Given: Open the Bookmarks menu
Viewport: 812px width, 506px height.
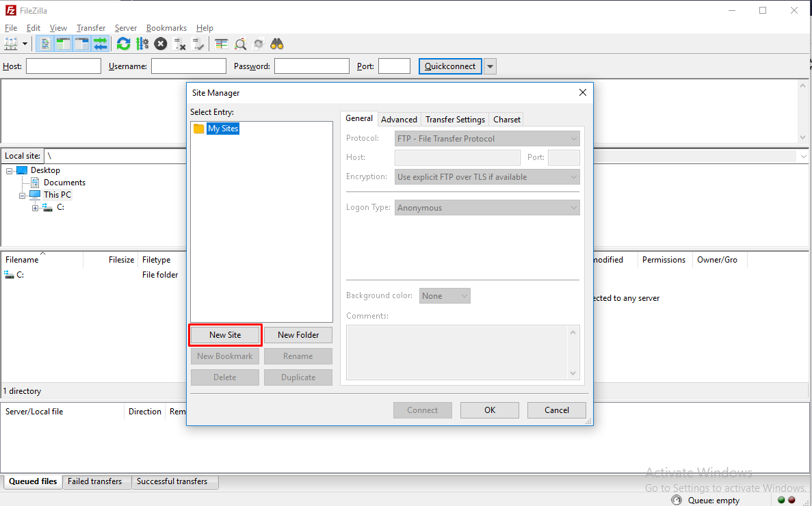Looking at the screenshot, I should 166,28.
